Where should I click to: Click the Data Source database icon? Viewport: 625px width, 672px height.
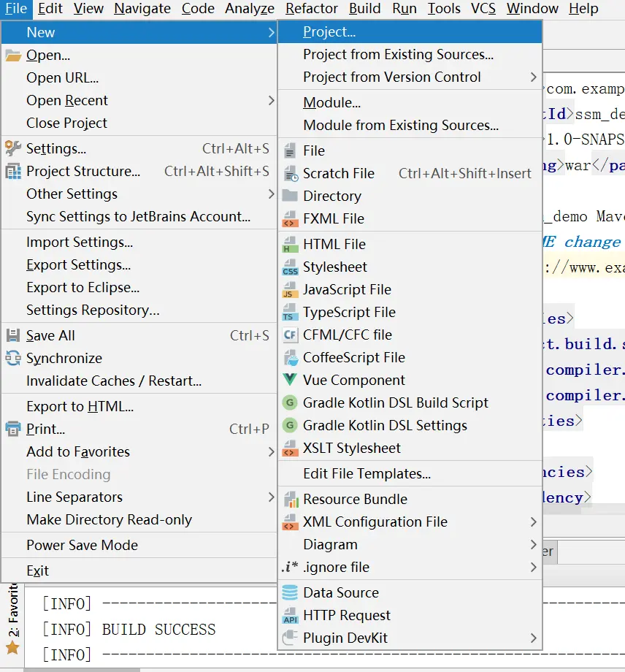coord(290,592)
